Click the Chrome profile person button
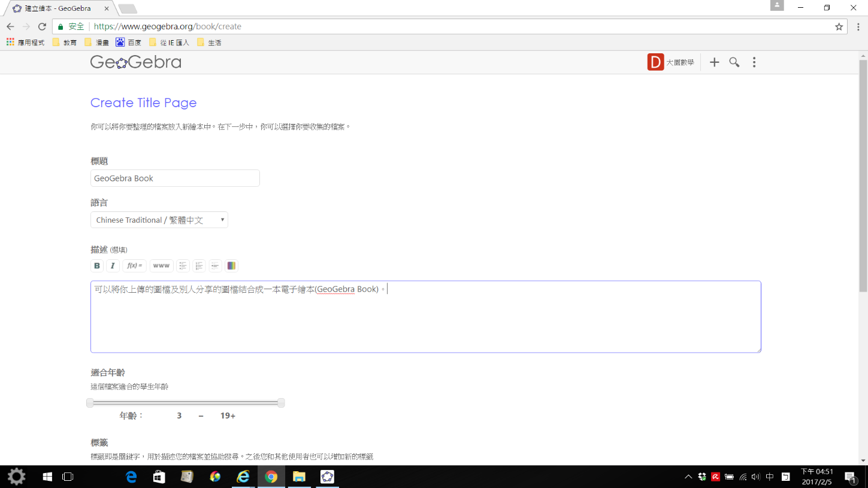 point(777,5)
